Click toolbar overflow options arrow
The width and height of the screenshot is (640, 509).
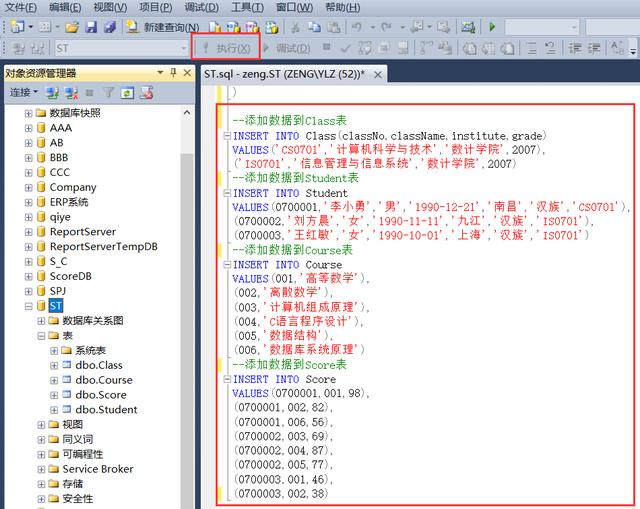[633, 49]
